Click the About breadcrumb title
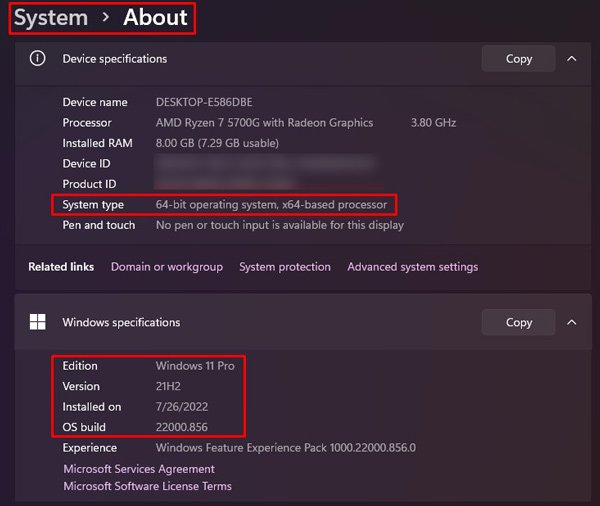600x506 pixels. pyautogui.click(x=155, y=17)
